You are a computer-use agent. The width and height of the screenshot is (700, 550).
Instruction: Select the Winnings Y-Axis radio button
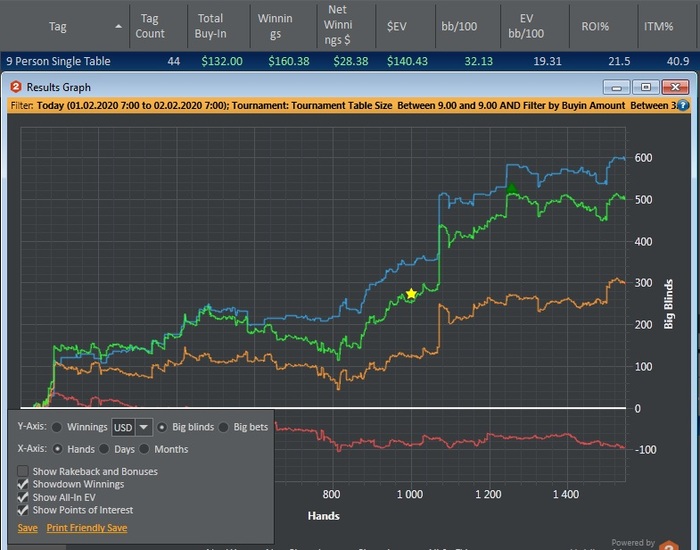(57, 427)
